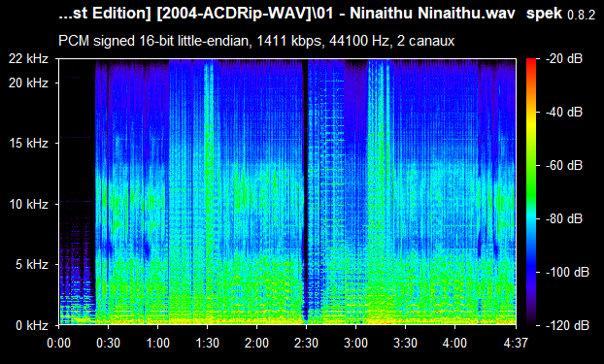Screen dimensions: 604x364
Task: Click the 0:30 time axis label
Action: 108,343
